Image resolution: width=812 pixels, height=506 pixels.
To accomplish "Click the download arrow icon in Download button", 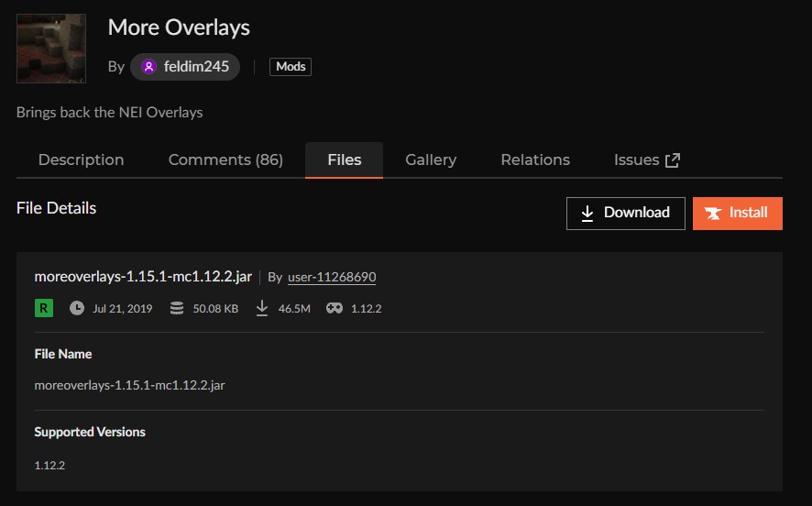I will [587, 214].
